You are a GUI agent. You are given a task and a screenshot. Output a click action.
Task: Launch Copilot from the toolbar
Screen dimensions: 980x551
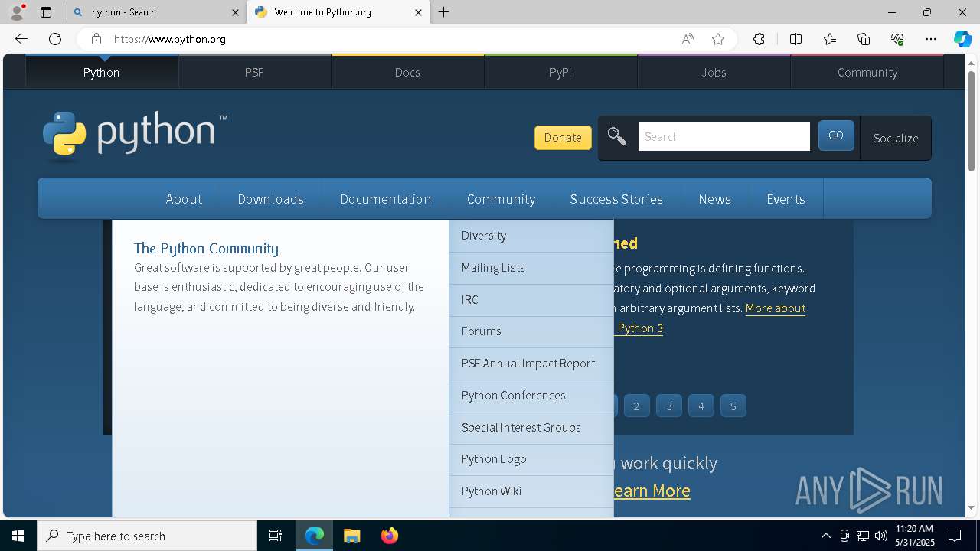coord(962,39)
